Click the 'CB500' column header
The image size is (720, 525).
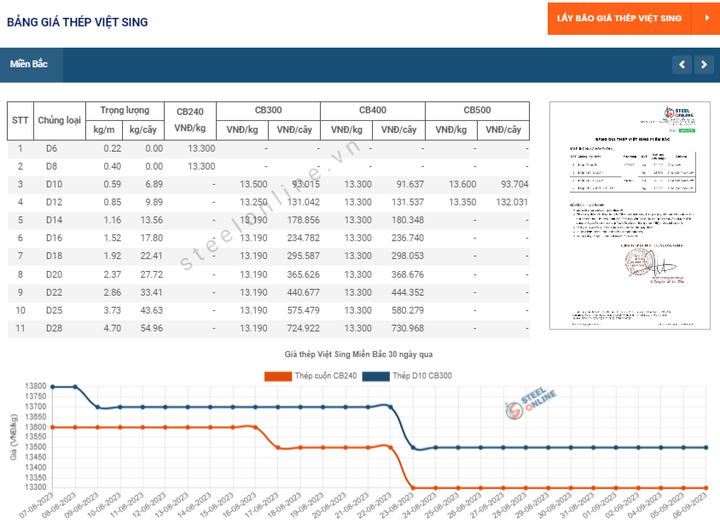[477, 110]
